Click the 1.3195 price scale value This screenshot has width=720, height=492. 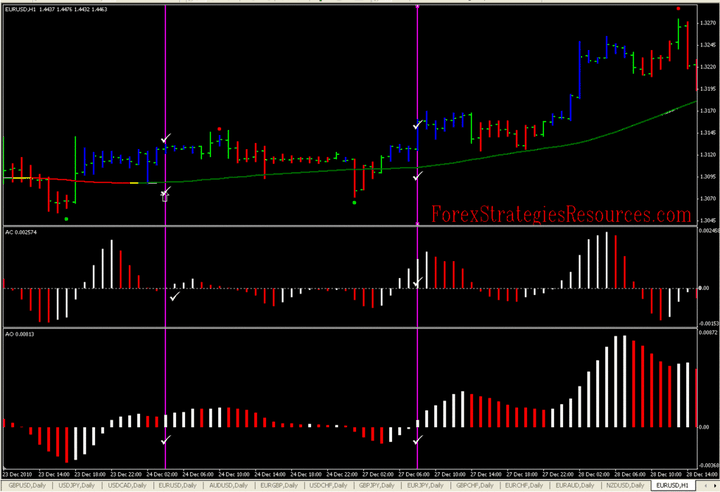[708, 89]
